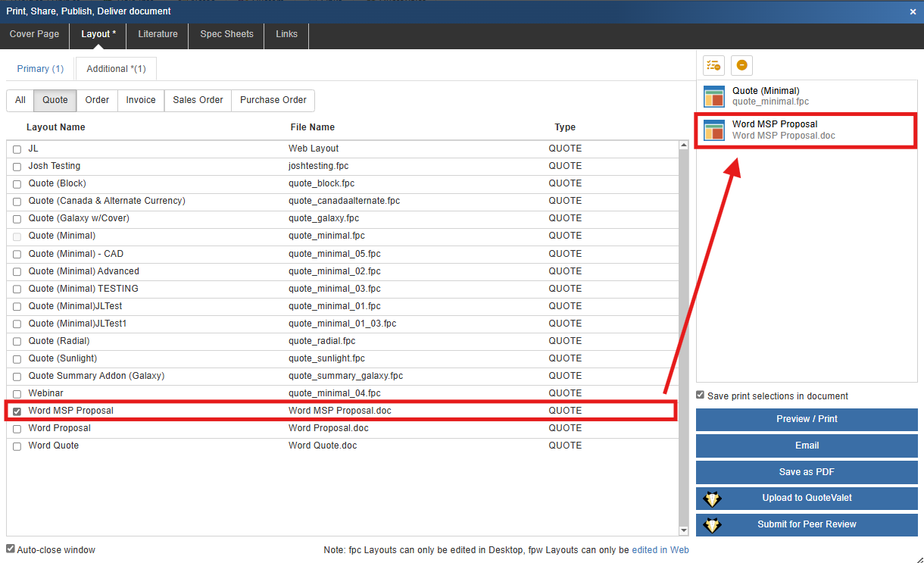Check the Quote (Radial) layout checkbox
Viewport: 924px width, 563px height.
17,342
